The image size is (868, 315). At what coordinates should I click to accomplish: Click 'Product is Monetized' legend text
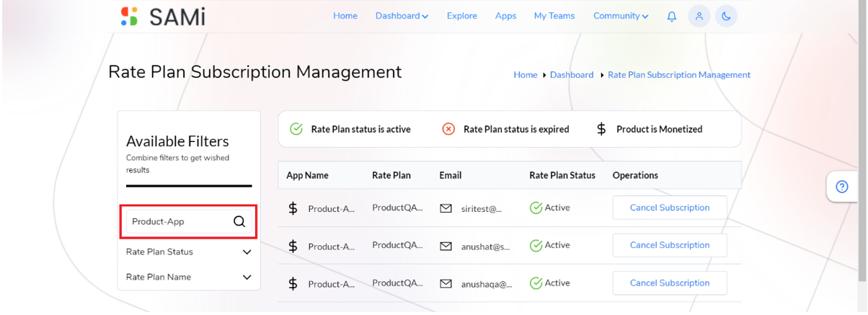(x=659, y=130)
